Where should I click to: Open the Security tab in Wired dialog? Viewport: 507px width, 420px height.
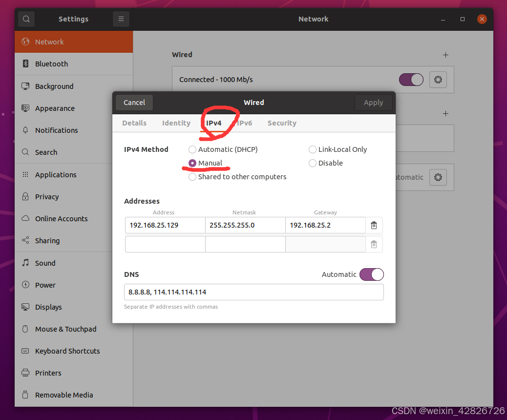coord(282,123)
